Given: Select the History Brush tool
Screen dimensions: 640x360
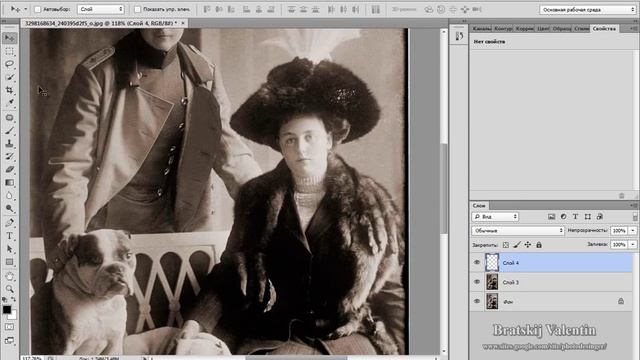Looking at the screenshot, I should tap(9, 157).
